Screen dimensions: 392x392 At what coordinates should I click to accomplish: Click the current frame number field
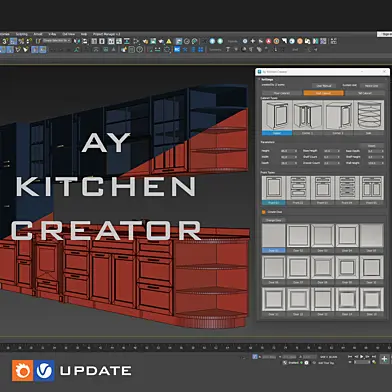tap(362, 362)
